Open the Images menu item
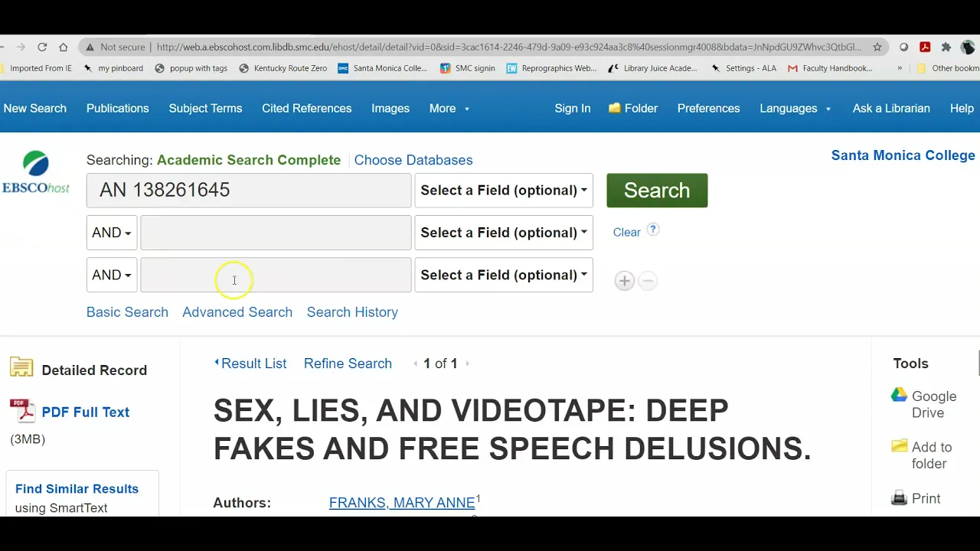The width and height of the screenshot is (980, 551). 390,109
